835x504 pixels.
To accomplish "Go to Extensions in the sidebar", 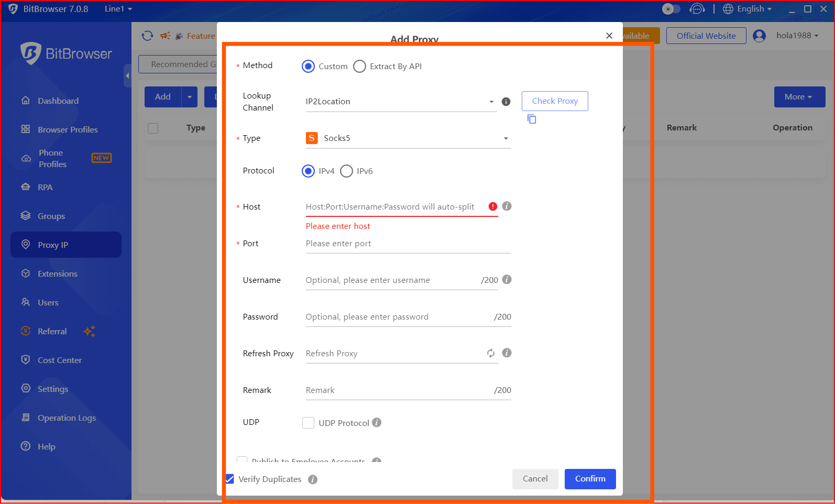I will 57,273.
